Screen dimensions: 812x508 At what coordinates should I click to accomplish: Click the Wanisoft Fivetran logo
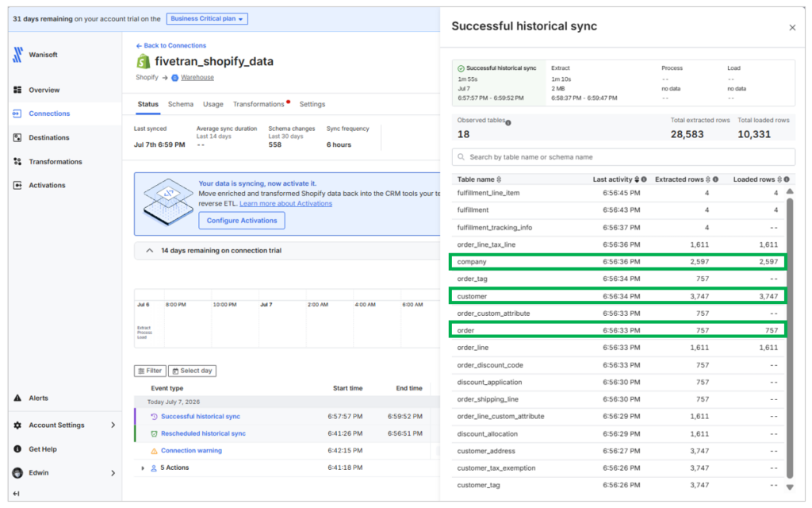[x=18, y=55]
